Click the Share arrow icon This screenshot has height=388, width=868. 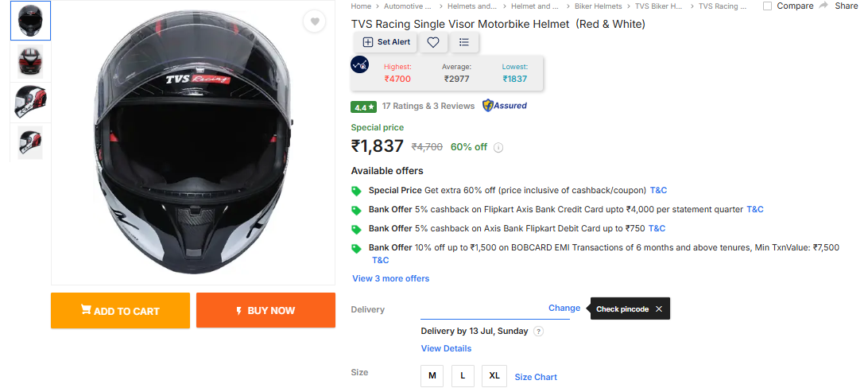coord(824,6)
